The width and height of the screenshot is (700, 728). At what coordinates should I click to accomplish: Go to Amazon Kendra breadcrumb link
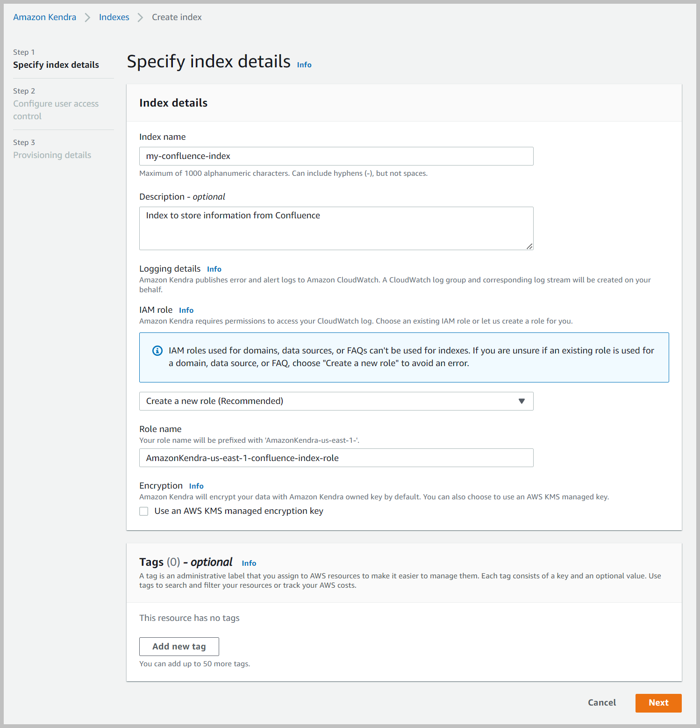(x=44, y=17)
